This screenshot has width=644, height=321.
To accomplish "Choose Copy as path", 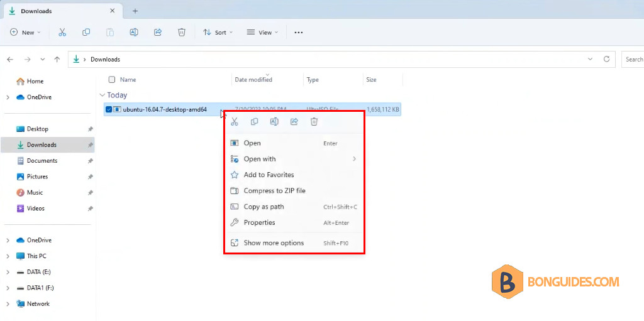I will tap(294, 207).
